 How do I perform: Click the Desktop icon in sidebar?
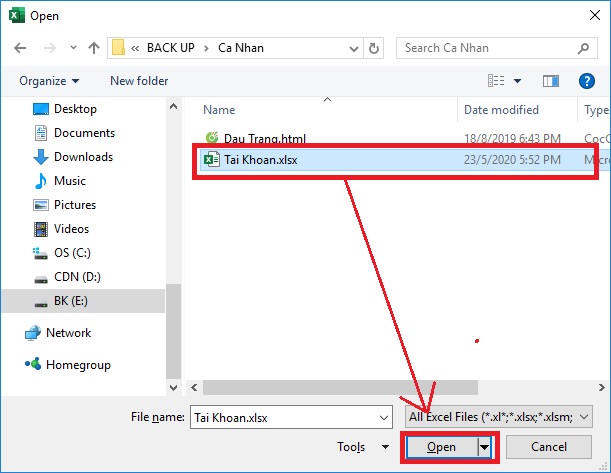pos(41,109)
